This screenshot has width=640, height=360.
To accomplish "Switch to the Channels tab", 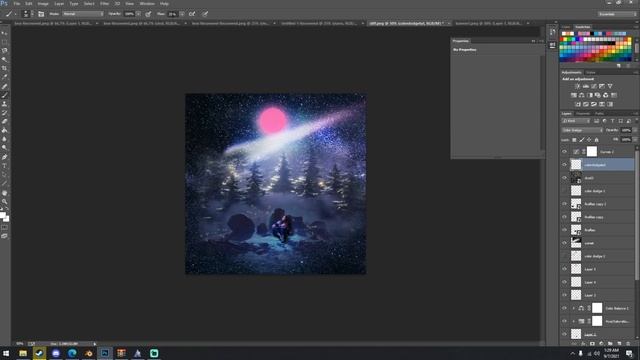I will click(583, 113).
